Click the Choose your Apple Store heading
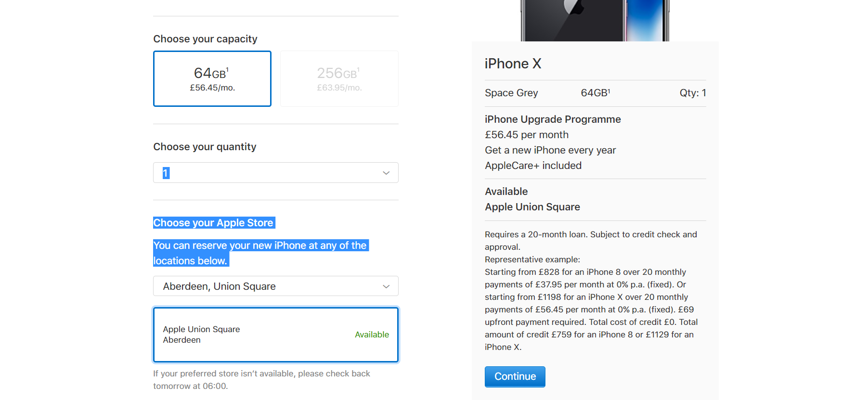Image resolution: width=868 pixels, height=400 pixels. pos(213,223)
